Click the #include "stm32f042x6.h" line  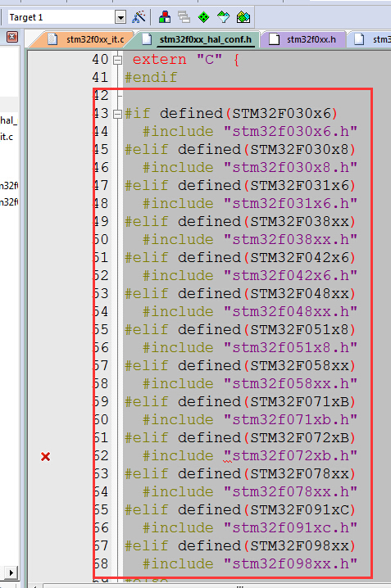(x=249, y=276)
